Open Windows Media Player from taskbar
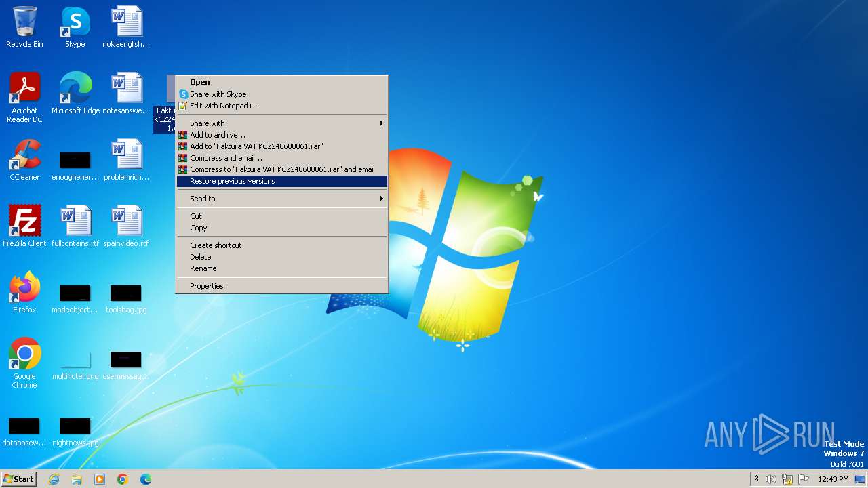This screenshot has width=868, height=488. point(100,479)
